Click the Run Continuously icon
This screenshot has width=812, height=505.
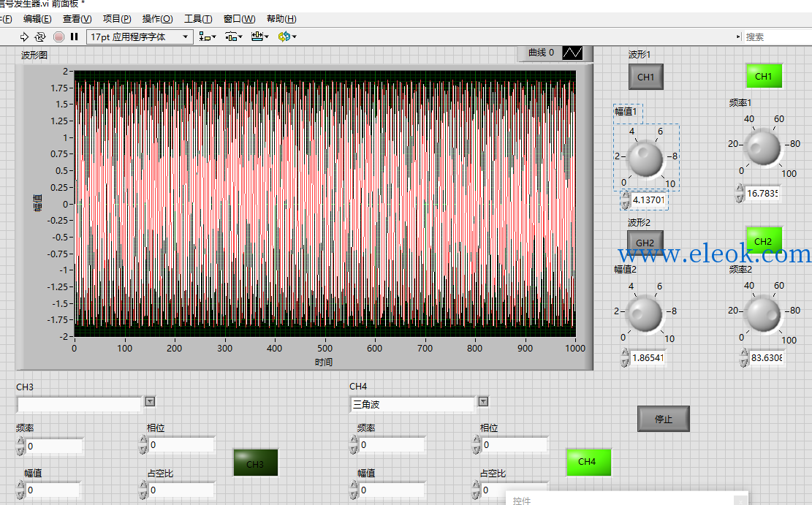point(40,37)
